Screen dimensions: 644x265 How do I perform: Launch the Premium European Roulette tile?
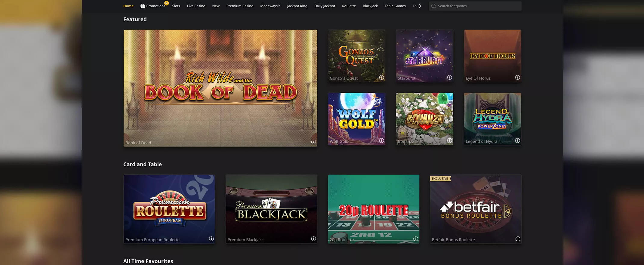point(169,209)
